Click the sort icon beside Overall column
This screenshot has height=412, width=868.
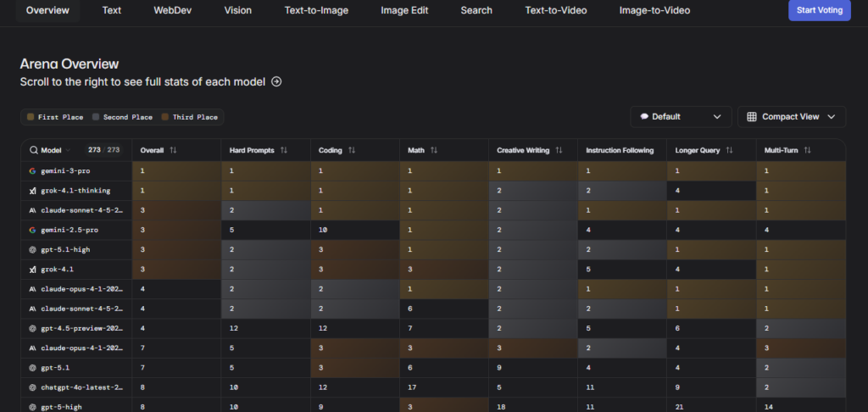(x=173, y=150)
